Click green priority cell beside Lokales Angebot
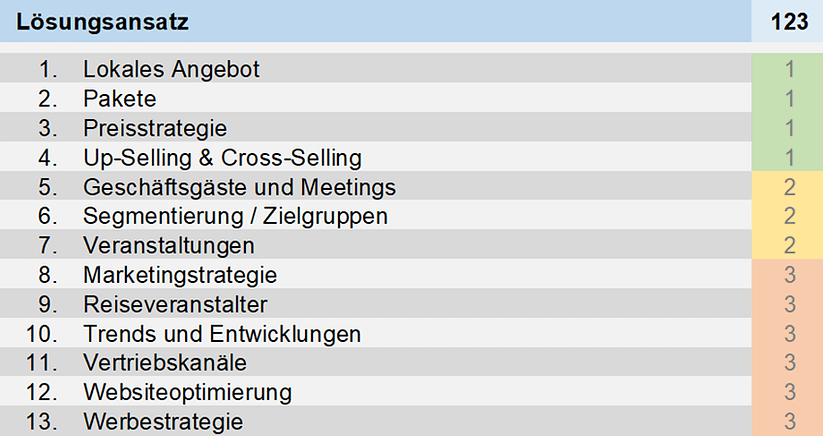 (787, 68)
